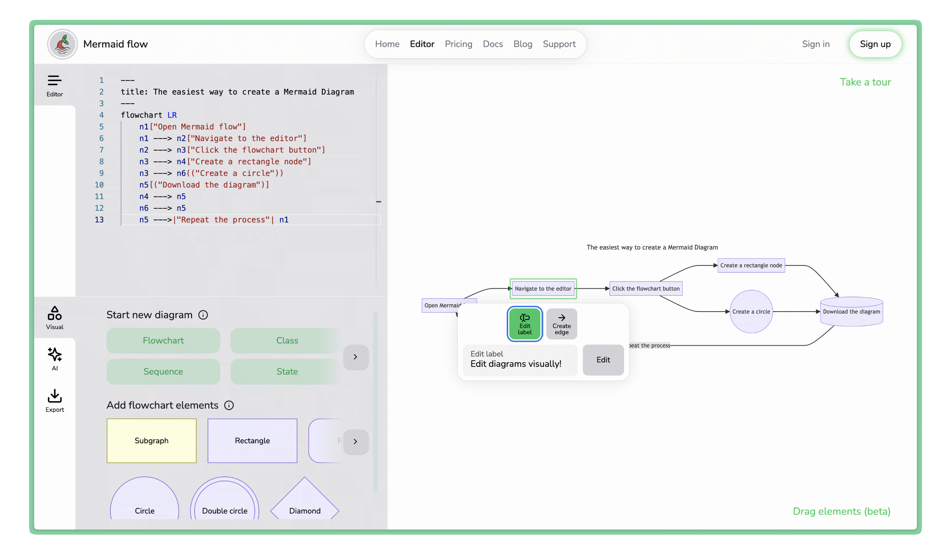Screen dimensions: 951x560
Task: Click Edit in the label popup
Action: tap(603, 360)
